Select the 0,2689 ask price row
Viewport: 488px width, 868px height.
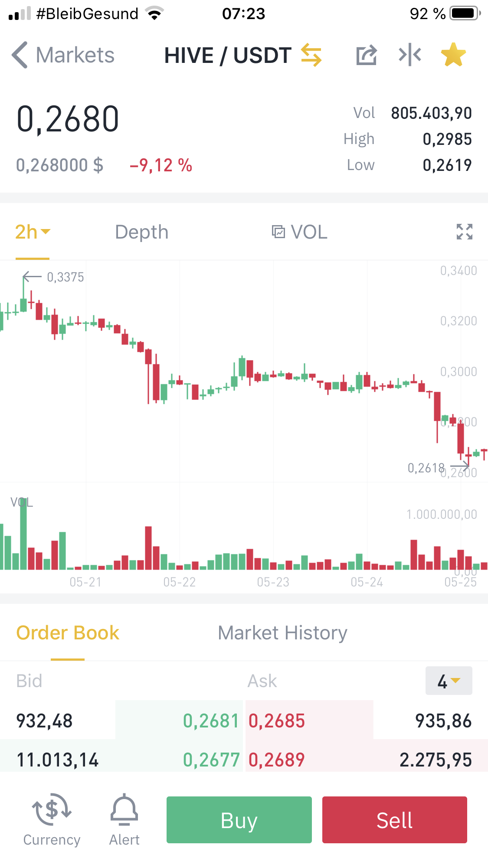pos(367,760)
